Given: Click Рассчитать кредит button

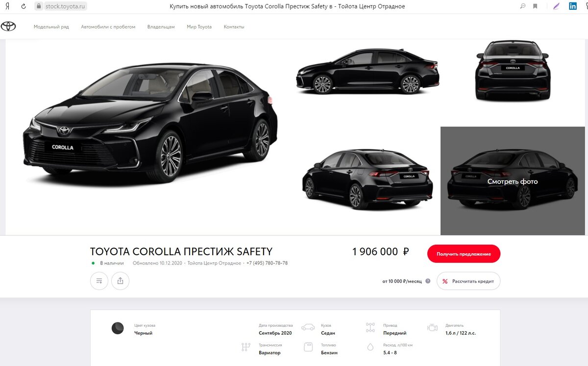Looking at the screenshot, I should [468, 281].
